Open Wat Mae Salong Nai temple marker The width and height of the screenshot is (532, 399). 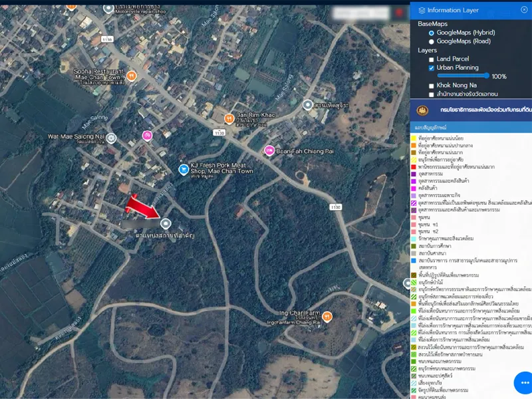pyautogui.click(x=111, y=138)
